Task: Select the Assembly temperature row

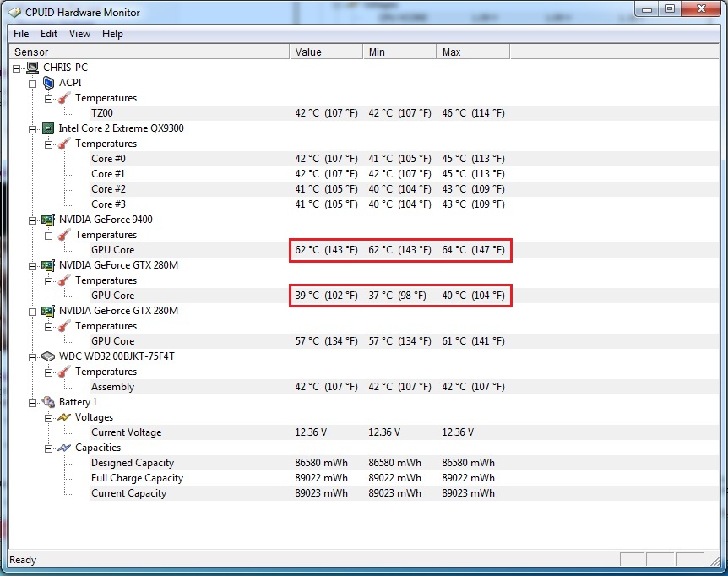Action: pyautogui.click(x=404, y=387)
